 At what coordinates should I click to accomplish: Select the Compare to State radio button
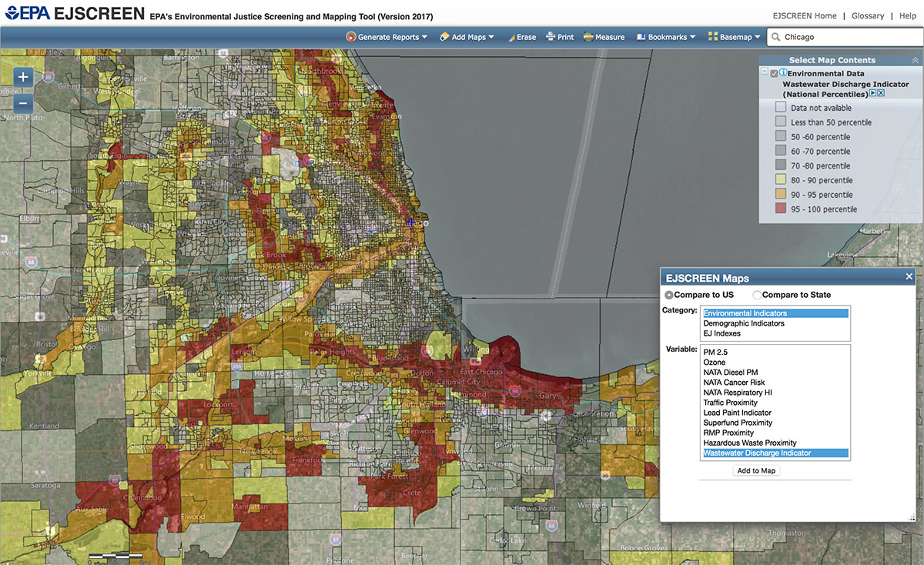tap(757, 295)
